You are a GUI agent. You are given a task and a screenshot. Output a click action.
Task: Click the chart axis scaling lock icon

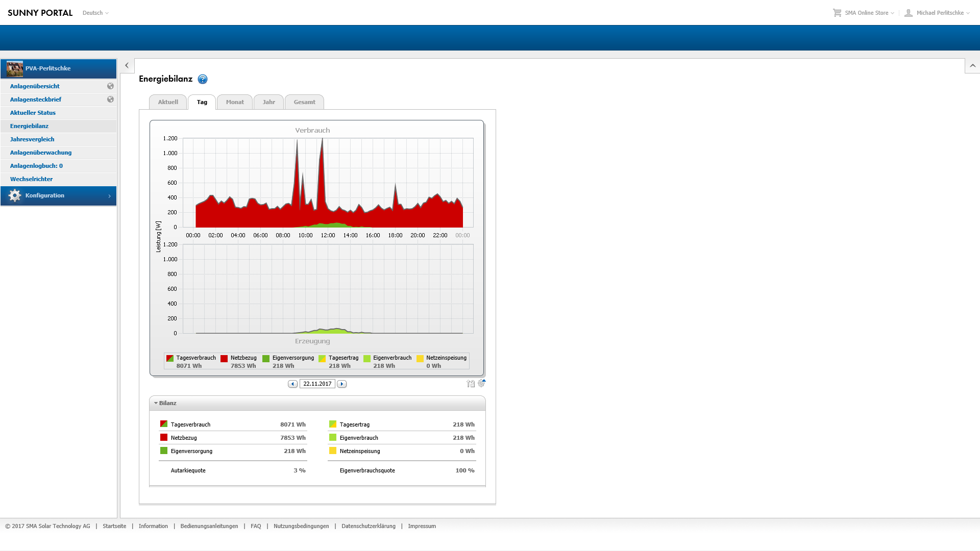[x=471, y=384]
